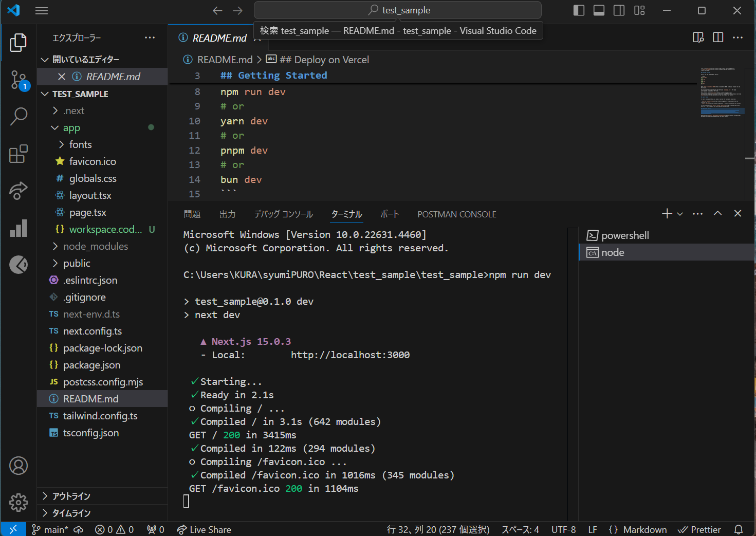Open the Live Share activity bar icon
Screen dimensions: 756x536
[19, 191]
